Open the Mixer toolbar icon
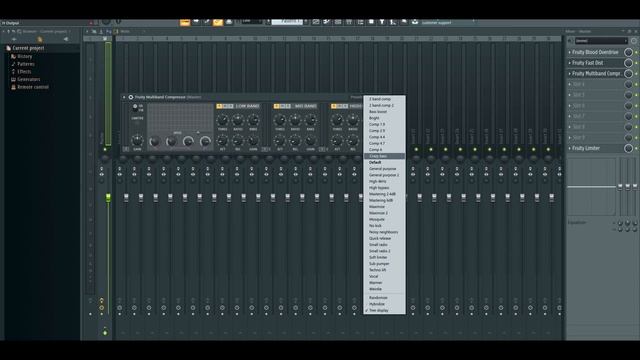Screen dimensions: 640x360 coord(349,22)
